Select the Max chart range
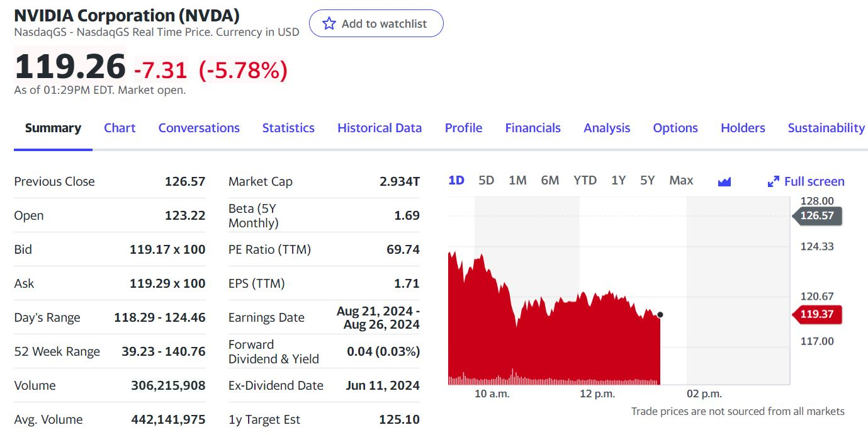Image resolution: width=868 pixels, height=437 pixels. point(681,181)
